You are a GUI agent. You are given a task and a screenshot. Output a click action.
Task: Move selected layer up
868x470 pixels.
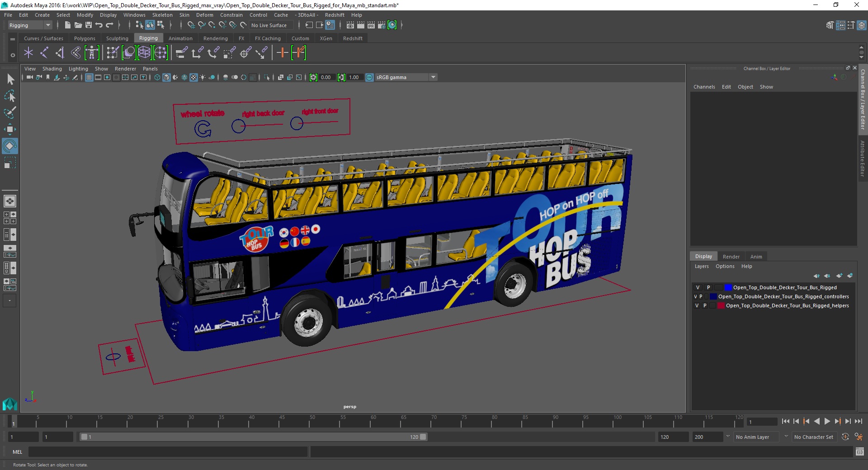click(x=816, y=276)
